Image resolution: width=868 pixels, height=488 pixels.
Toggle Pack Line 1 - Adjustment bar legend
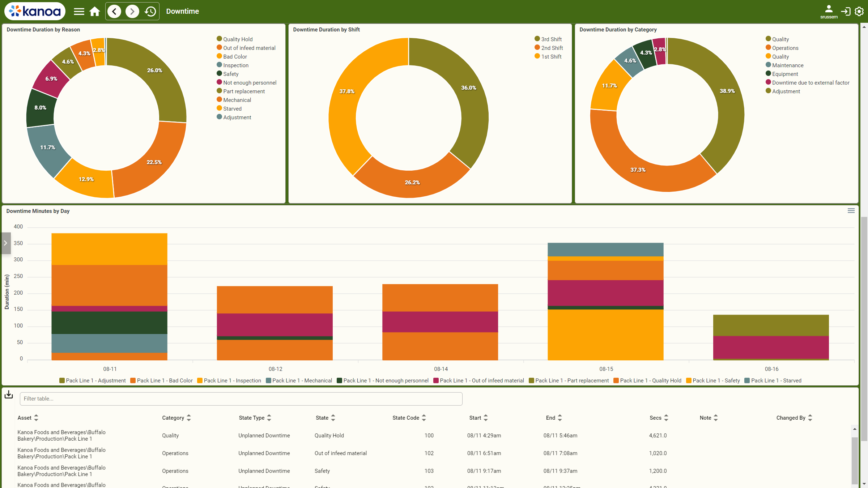93,380
